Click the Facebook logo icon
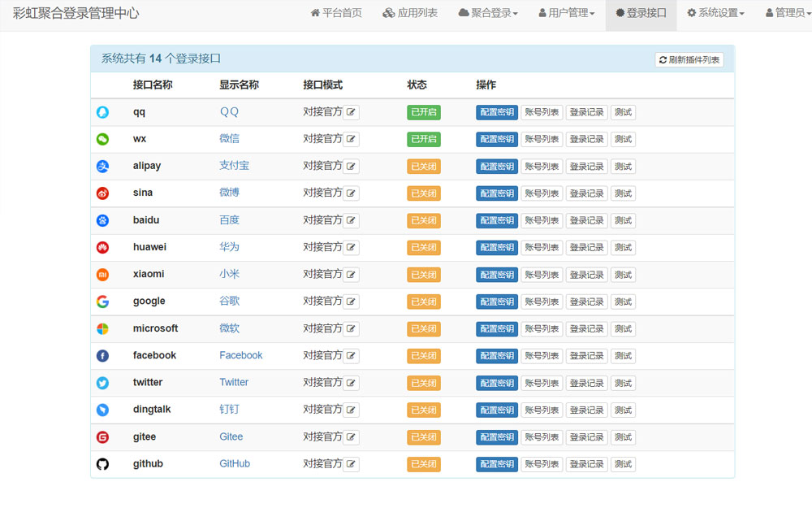812x508 pixels. point(102,355)
